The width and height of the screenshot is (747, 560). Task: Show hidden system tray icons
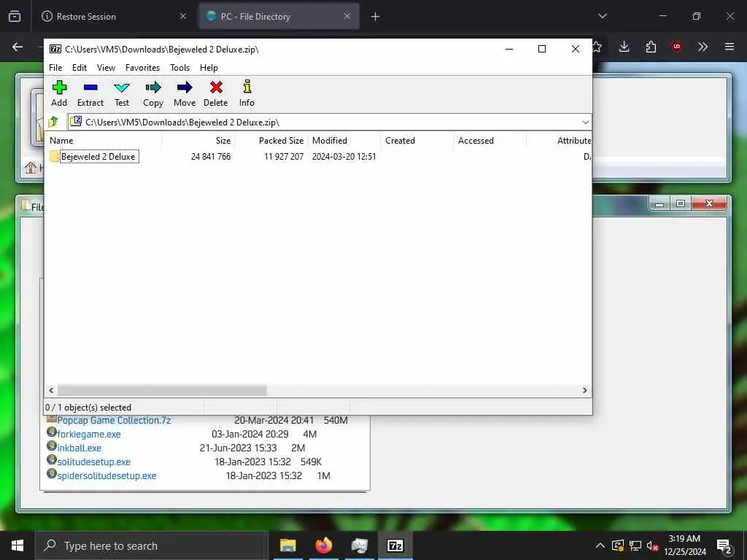(x=600, y=545)
